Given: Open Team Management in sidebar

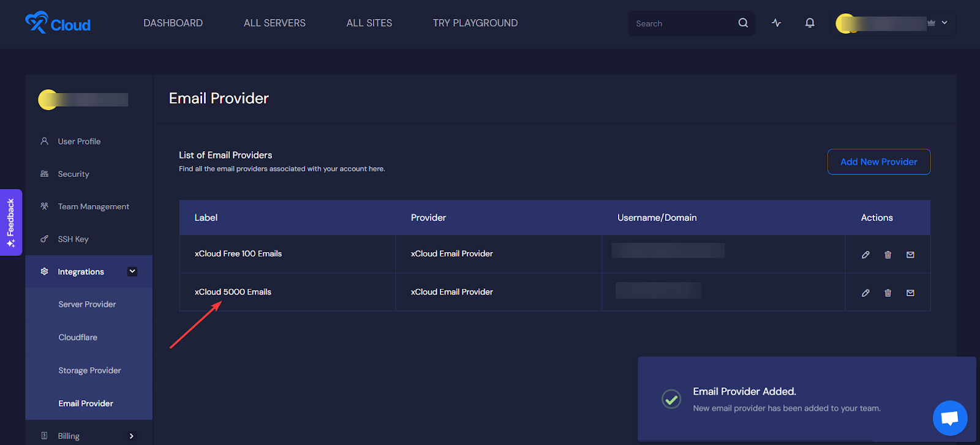Looking at the screenshot, I should [x=94, y=206].
